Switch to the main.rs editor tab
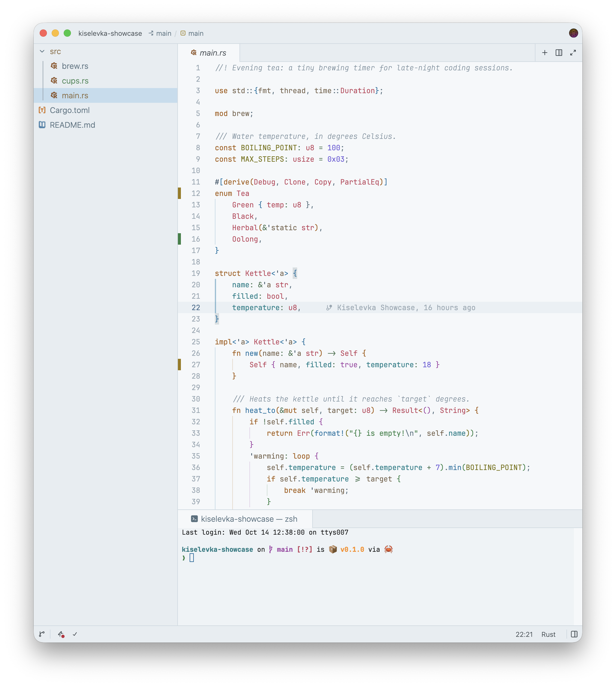Image resolution: width=616 pixels, height=687 pixels. tap(209, 53)
